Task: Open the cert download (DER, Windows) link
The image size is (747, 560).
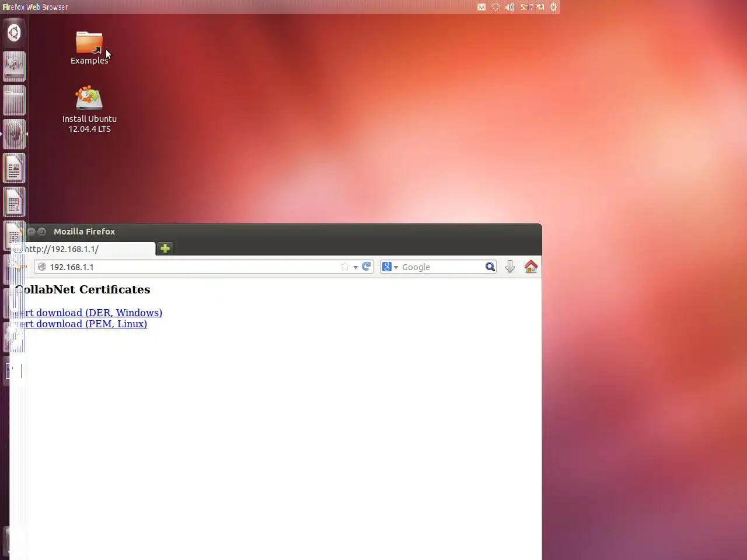Action: pyautogui.click(x=89, y=313)
